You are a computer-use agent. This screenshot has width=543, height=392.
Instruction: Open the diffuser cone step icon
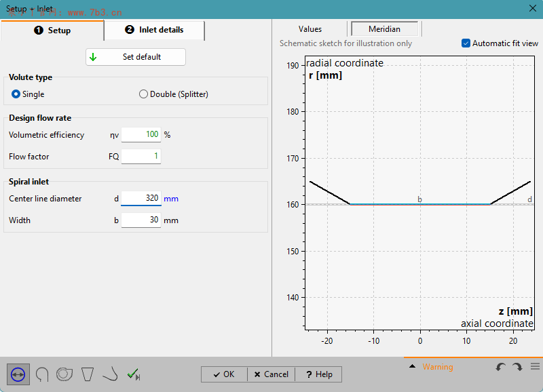coord(86,374)
